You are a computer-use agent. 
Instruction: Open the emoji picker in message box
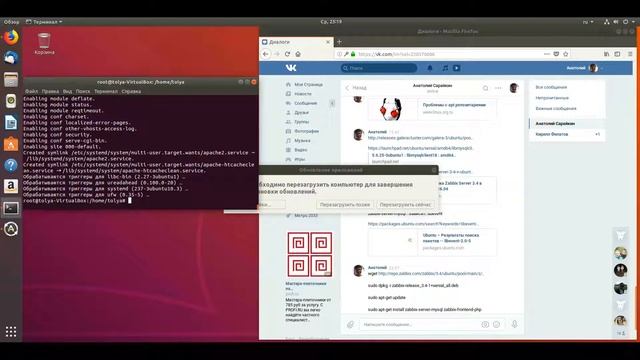click(496, 324)
